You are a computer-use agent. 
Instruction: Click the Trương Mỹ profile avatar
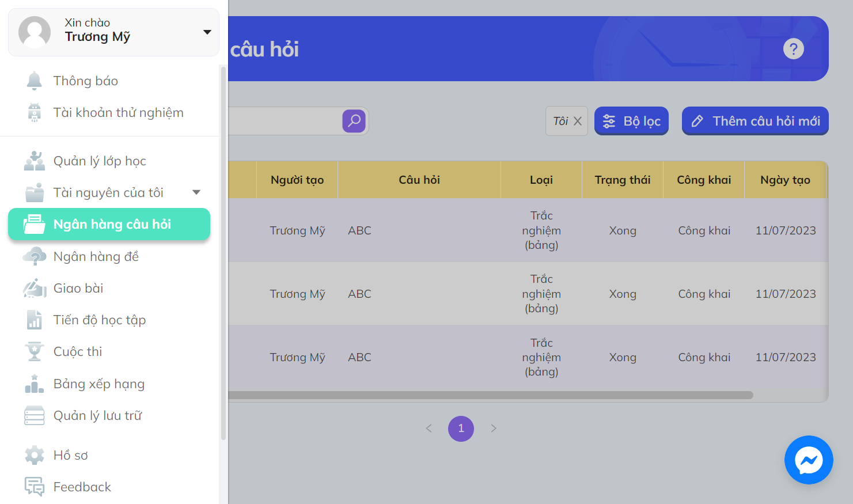click(35, 32)
